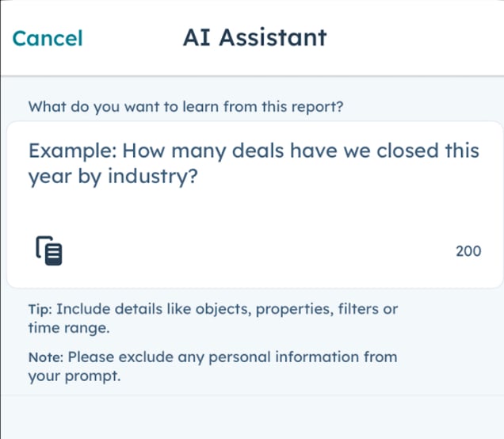504x439 pixels.
Task: Click the bold 'Tip:' label
Action: click(40, 309)
